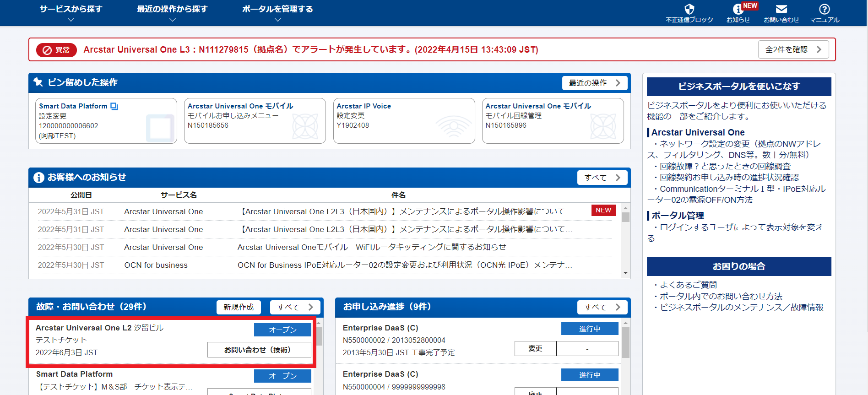
Task: Click お問い合わせ（技術） button
Action: click(x=259, y=350)
